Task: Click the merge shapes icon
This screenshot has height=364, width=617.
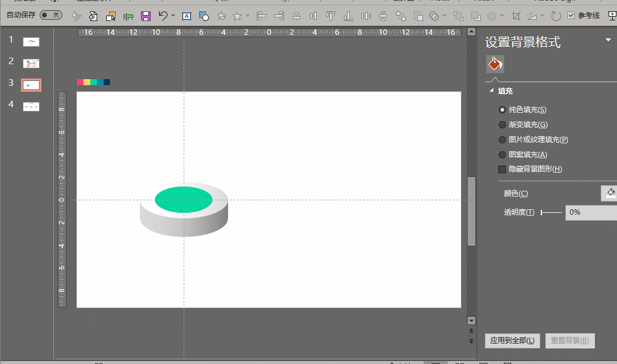Action: click(434, 16)
